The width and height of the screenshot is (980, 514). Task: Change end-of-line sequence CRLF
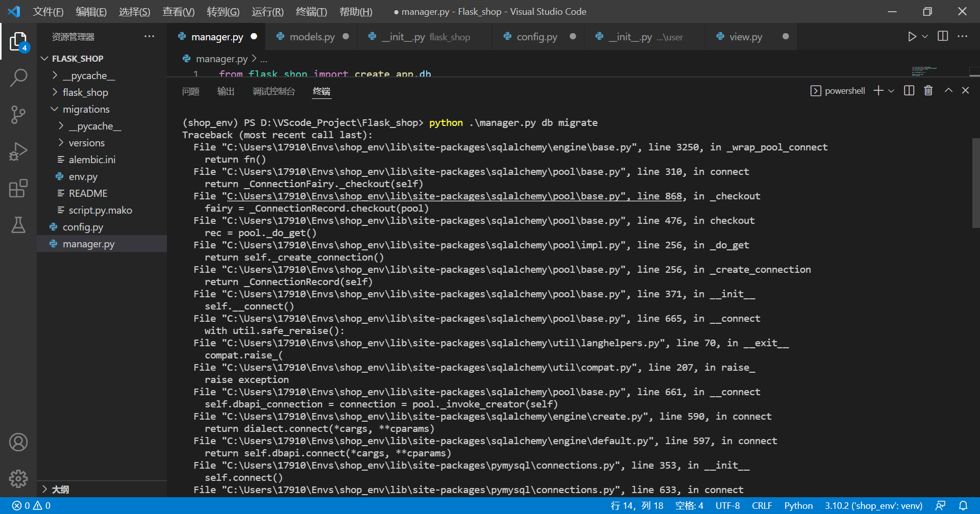pos(762,506)
